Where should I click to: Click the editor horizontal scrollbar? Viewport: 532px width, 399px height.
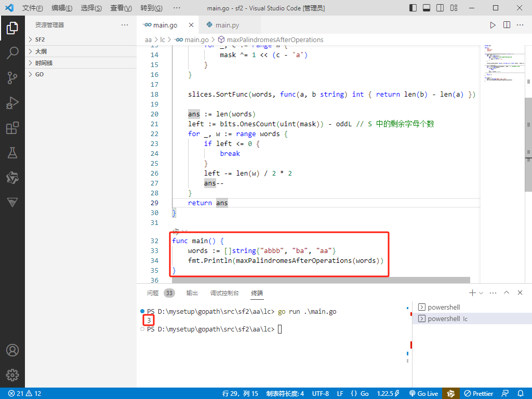coord(321,280)
